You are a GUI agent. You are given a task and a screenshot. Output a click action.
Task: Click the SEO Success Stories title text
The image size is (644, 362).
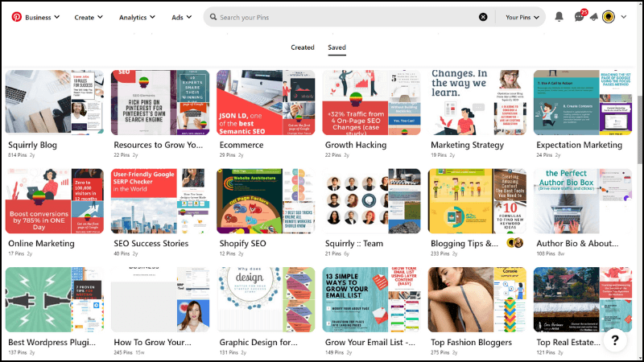151,244
